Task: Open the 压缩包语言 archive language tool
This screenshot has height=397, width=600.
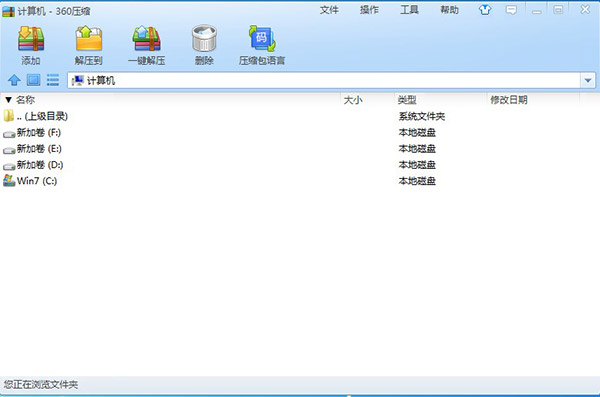Action: click(x=262, y=38)
